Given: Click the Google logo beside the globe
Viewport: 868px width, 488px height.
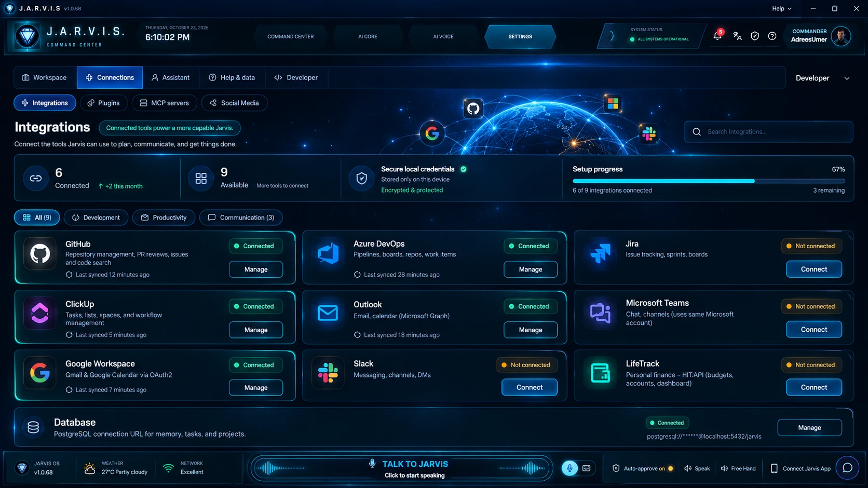Looking at the screenshot, I should [x=432, y=133].
